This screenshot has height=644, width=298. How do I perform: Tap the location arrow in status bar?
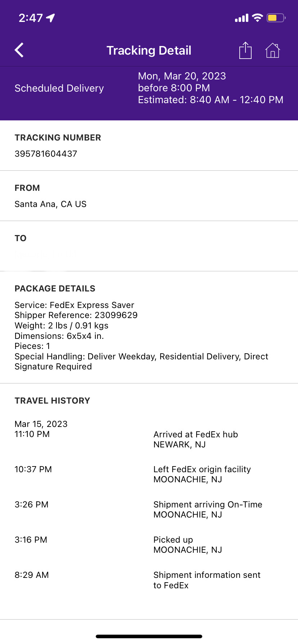tap(51, 18)
